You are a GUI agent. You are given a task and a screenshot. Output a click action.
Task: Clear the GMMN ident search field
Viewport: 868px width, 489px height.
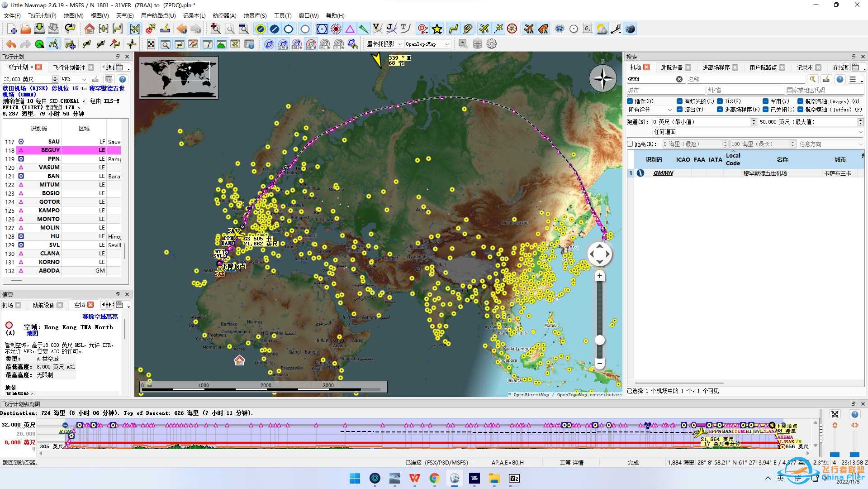point(679,79)
